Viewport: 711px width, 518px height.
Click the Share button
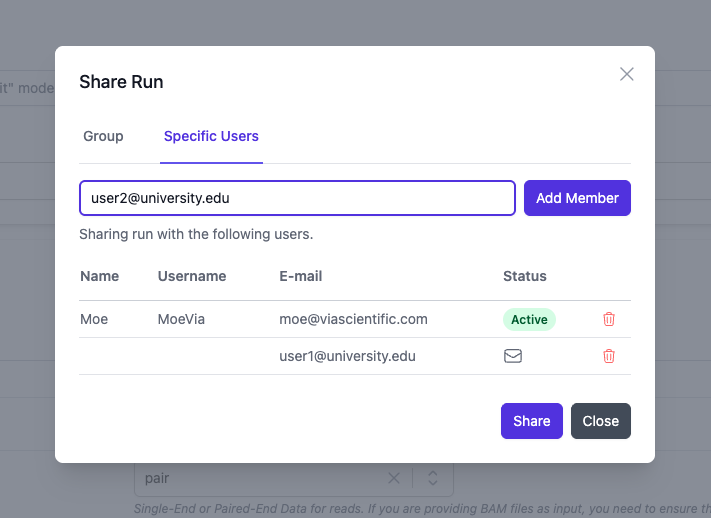(531, 421)
